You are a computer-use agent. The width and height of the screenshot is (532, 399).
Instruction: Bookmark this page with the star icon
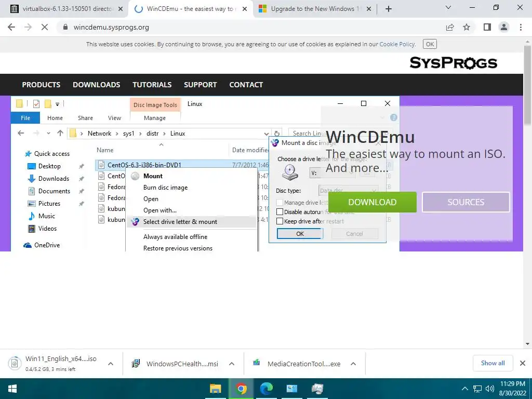coord(467,27)
